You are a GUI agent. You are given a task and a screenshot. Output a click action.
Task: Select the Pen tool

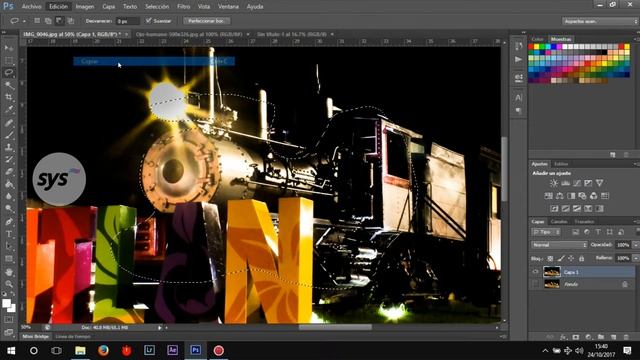(9, 222)
